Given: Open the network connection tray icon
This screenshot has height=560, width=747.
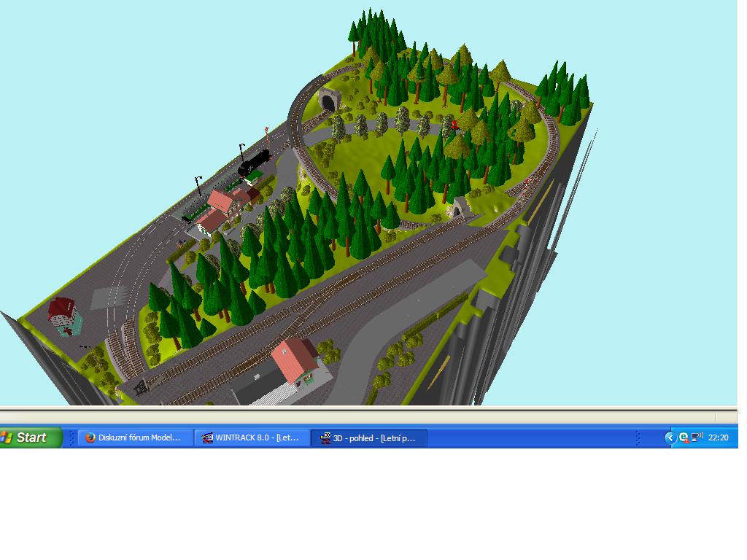Looking at the screenshot, I should [x=697, y=437].
